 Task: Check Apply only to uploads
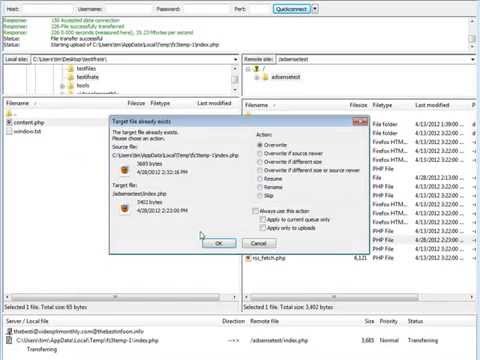pyautogui.click(x=263, y=228)
